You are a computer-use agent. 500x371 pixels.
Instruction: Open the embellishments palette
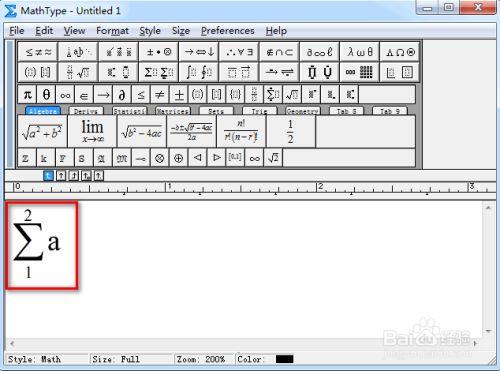click(118, 52)
